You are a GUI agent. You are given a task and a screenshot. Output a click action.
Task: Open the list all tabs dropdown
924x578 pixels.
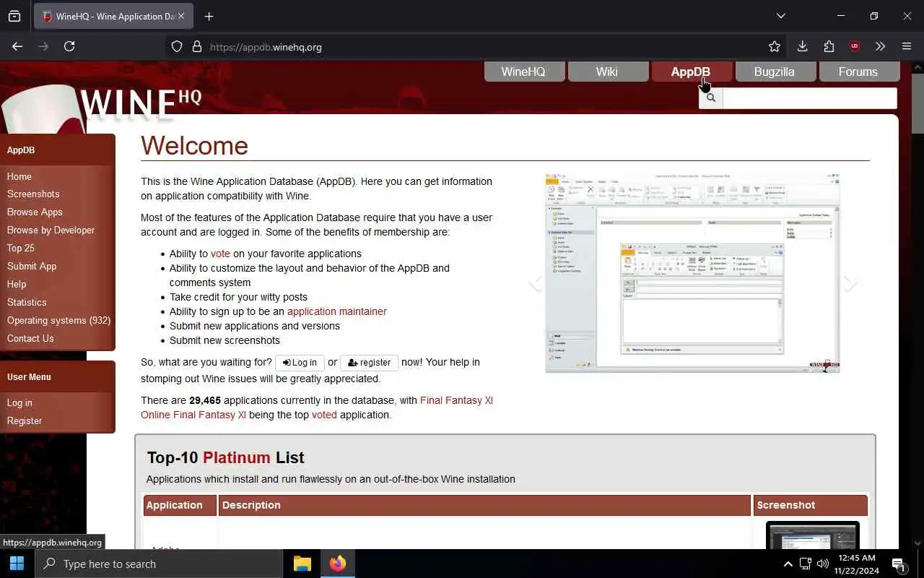[x=781, y=16]
